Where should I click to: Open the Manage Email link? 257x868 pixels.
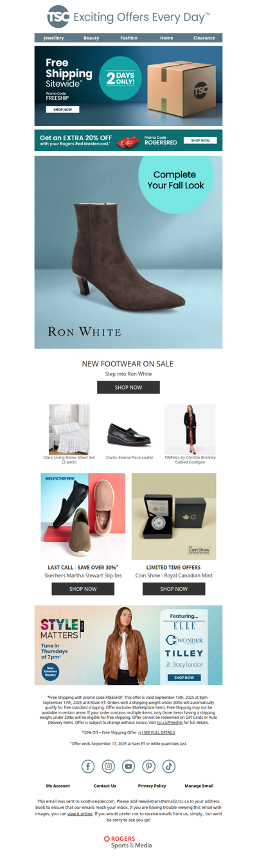[x=199, y=786]
